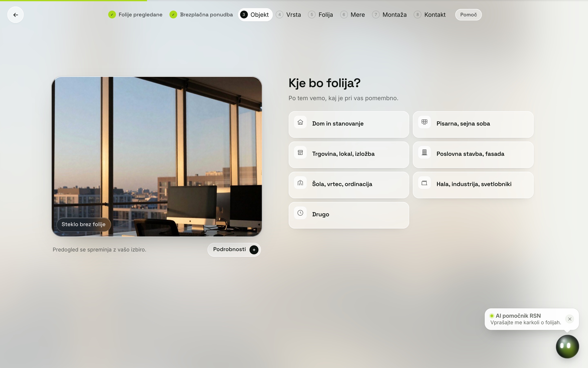The width and height of the screenshot is (588, 368).
Task: Select Dom in stanovanje option
Action: (349, 124)
